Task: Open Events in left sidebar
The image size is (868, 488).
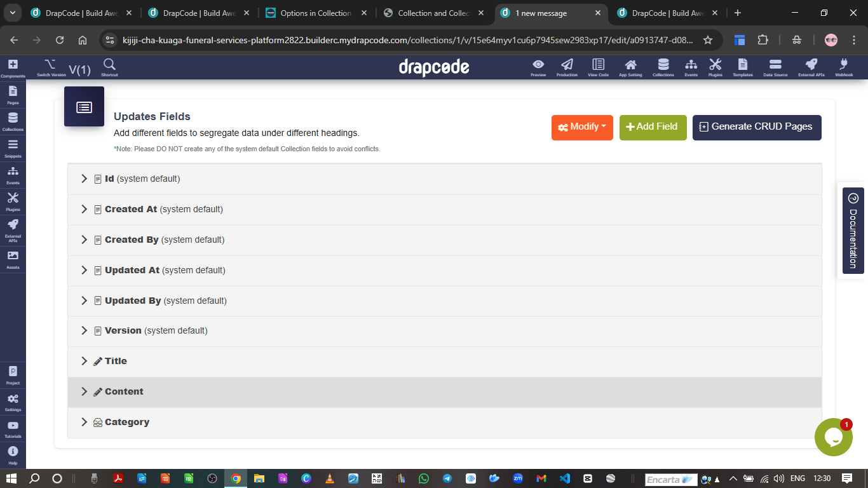Action: coord(13,175)
